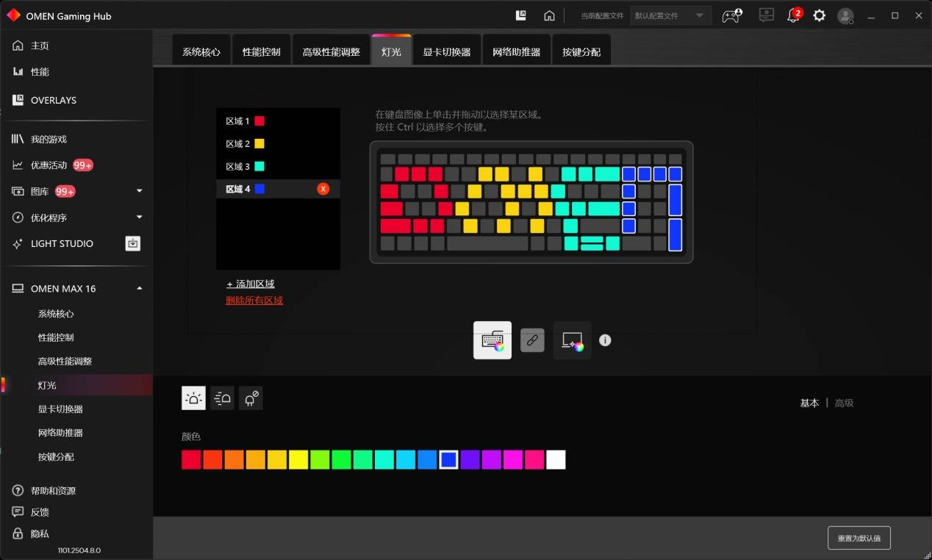Click the lighting off bulb icon
This screenshot has width=932, height=560.
coord(251,398)
